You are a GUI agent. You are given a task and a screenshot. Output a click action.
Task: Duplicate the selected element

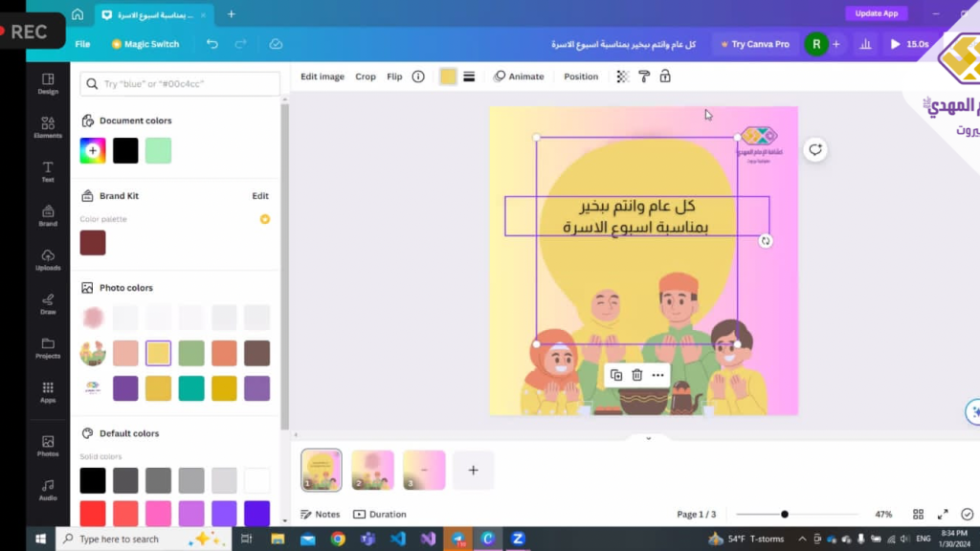[x=615, y=375]
